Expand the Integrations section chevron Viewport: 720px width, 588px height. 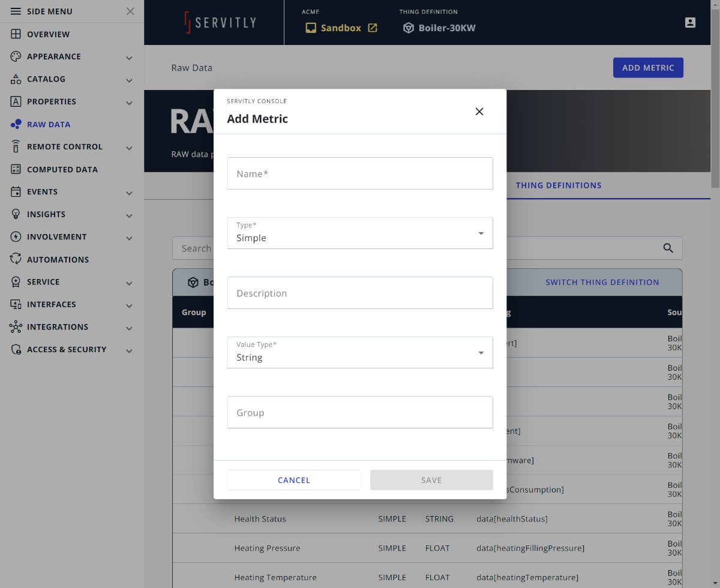(129, 328)
